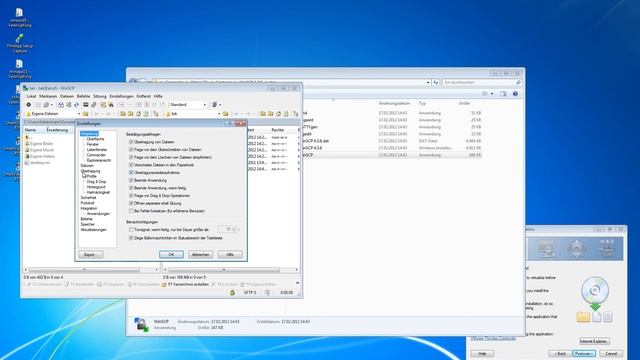Select Integration in the settings tree
Image resolution: width=640 pixels, height=360 pixels.
[89, 208]
